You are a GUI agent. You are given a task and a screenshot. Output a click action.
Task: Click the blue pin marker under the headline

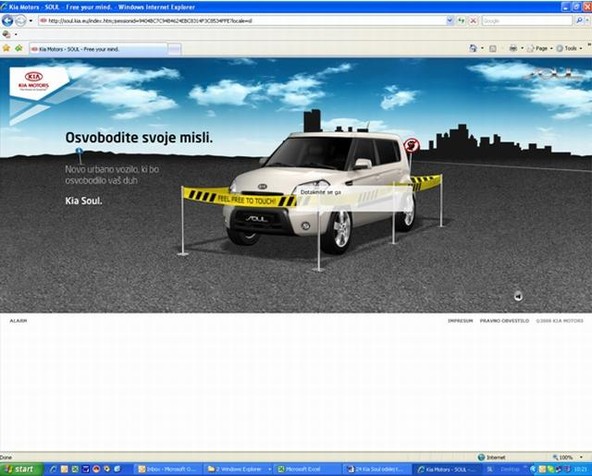[x=79, y=152]
